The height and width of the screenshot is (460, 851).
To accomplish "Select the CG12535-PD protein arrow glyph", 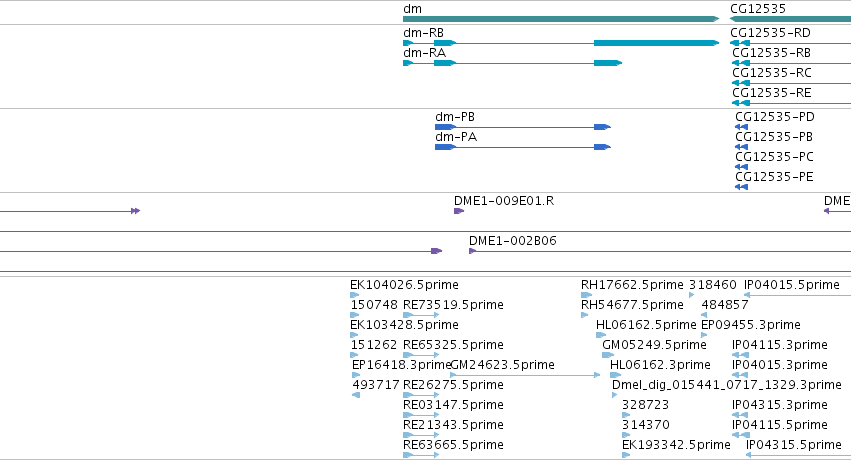I will [x=741, y=127].
